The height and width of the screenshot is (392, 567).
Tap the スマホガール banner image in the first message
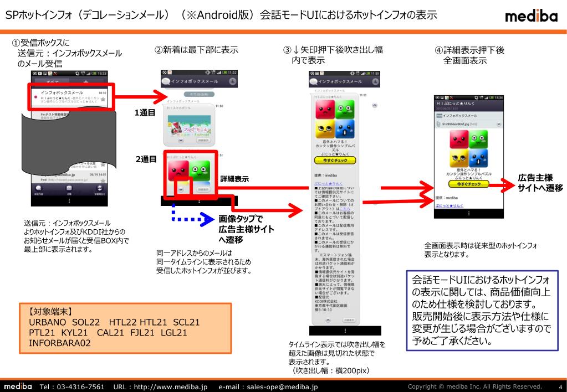189,126
